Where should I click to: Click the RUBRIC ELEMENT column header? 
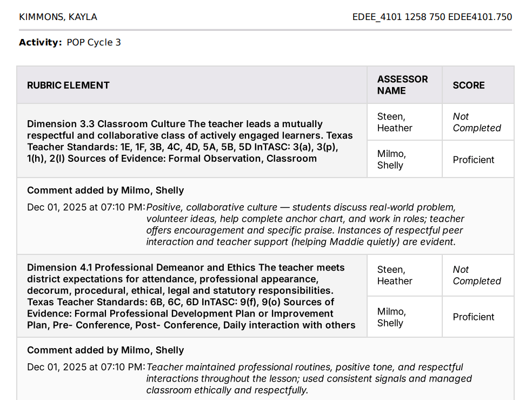tap(68, 85)
